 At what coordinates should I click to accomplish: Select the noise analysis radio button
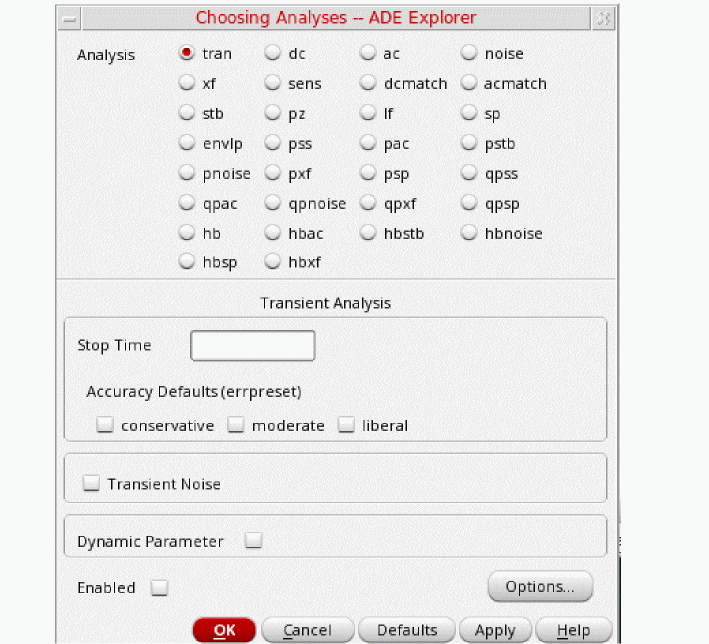tap(469, 53)
